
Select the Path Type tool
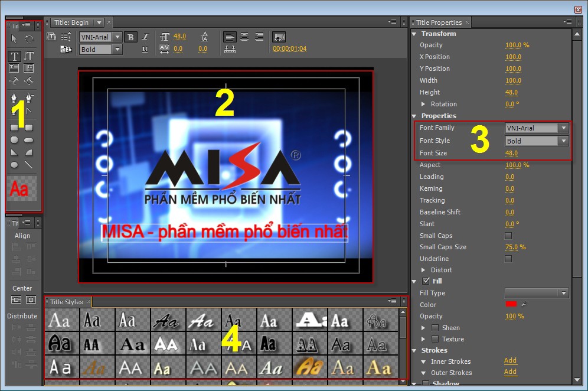pos(14,81)
